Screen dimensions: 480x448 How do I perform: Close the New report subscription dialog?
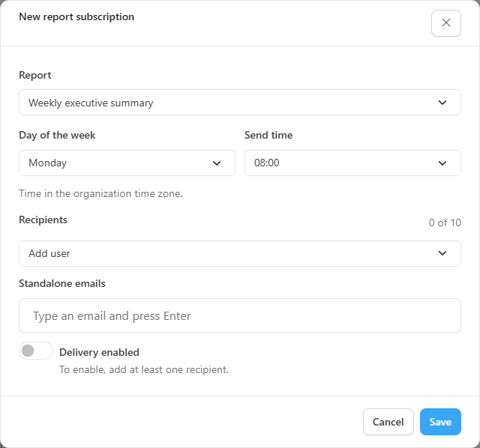[x=445, y=23]
